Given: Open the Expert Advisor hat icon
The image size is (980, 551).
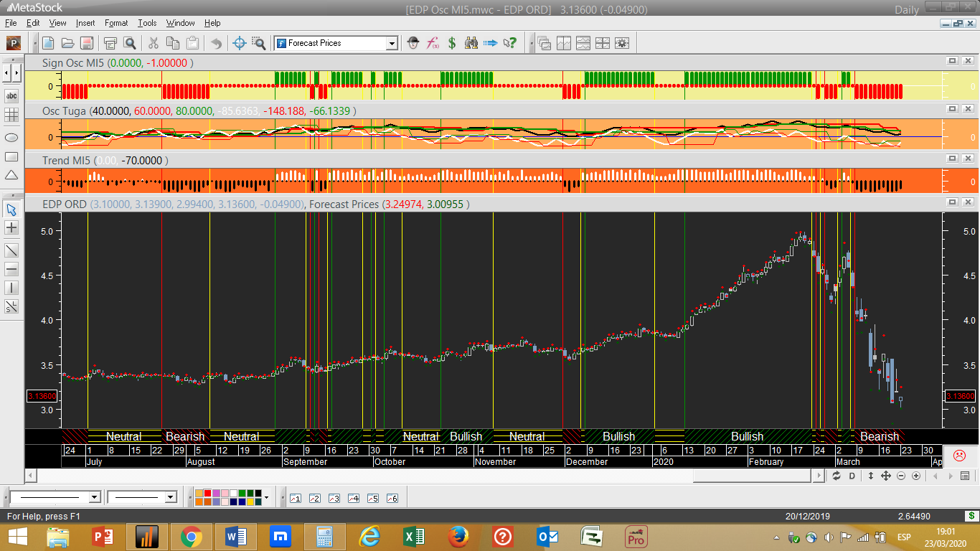Looking at the screenshot, I should click(413, 43).
